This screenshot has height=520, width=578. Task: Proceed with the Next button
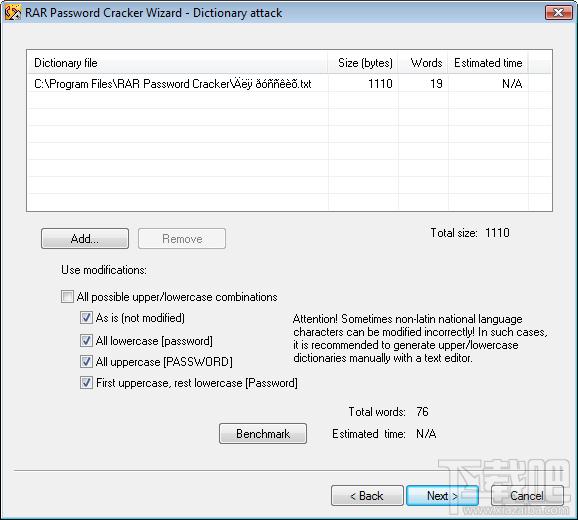pyautogui.click(x=442, y=496)
